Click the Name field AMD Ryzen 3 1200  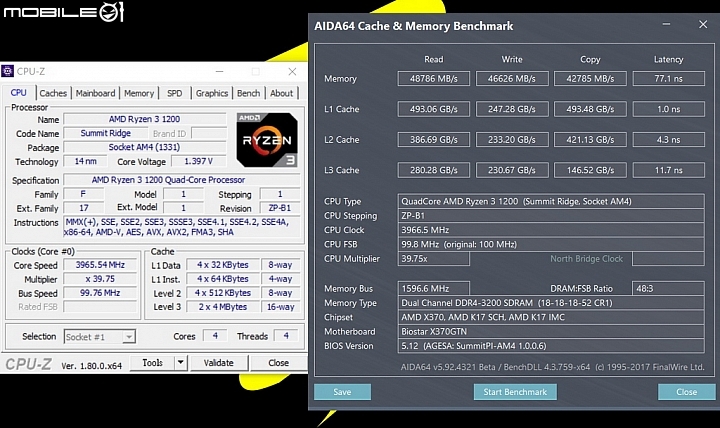pyautogui.click(x=145, y=119)
